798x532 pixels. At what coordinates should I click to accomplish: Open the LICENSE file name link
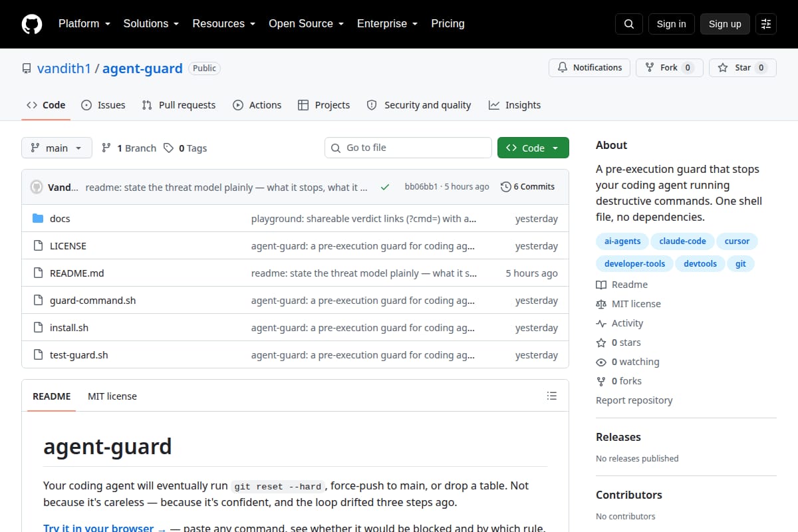point(68,246)
